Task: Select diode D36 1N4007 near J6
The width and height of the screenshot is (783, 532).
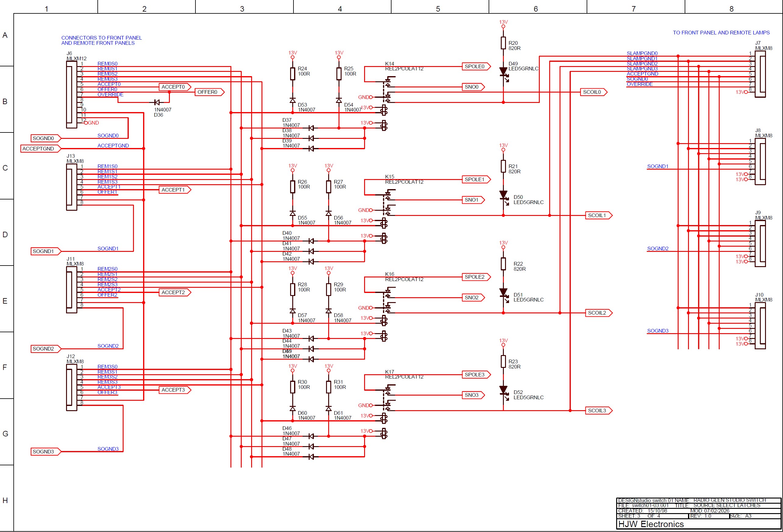Action: point(157,102)
